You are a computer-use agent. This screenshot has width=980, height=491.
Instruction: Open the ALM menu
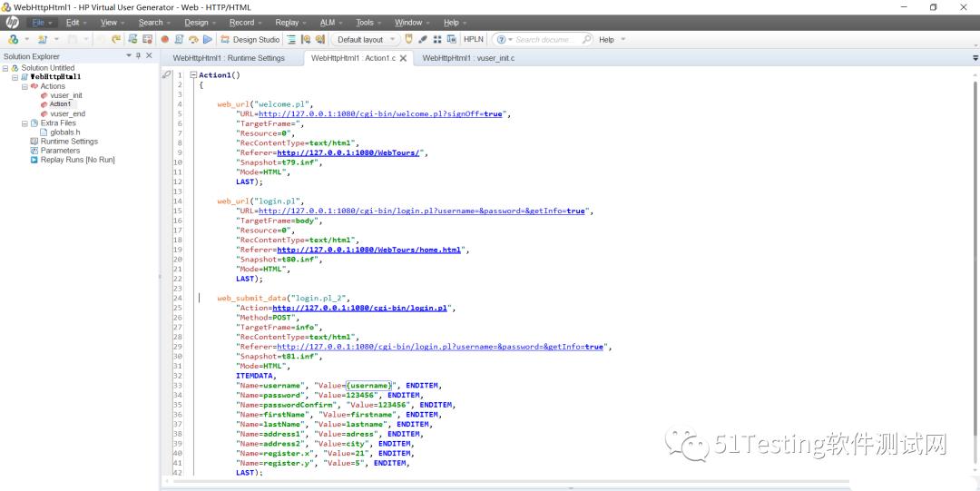pyautogui.click(x=327, y=23)
